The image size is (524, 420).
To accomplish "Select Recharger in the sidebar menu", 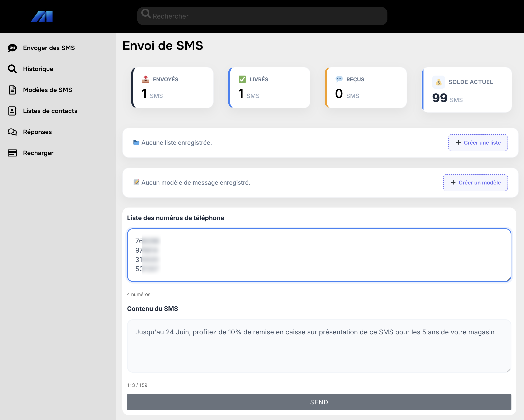I will point(38,153).
